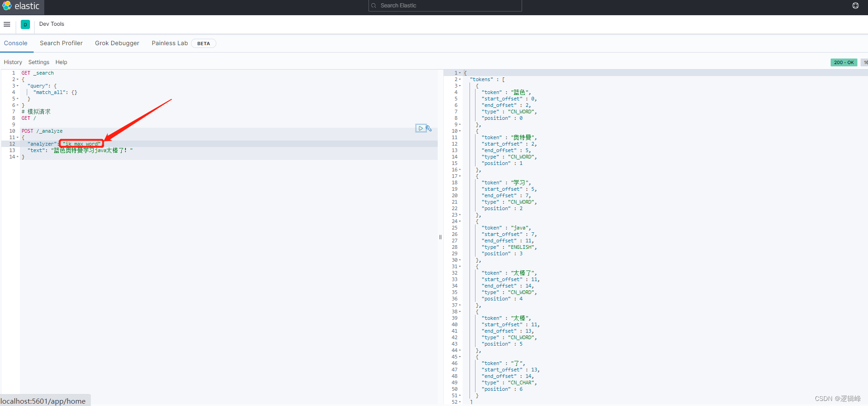Open the help menu icon at top right
Viewport: 868px width, 406px height.
coord(856,6)
